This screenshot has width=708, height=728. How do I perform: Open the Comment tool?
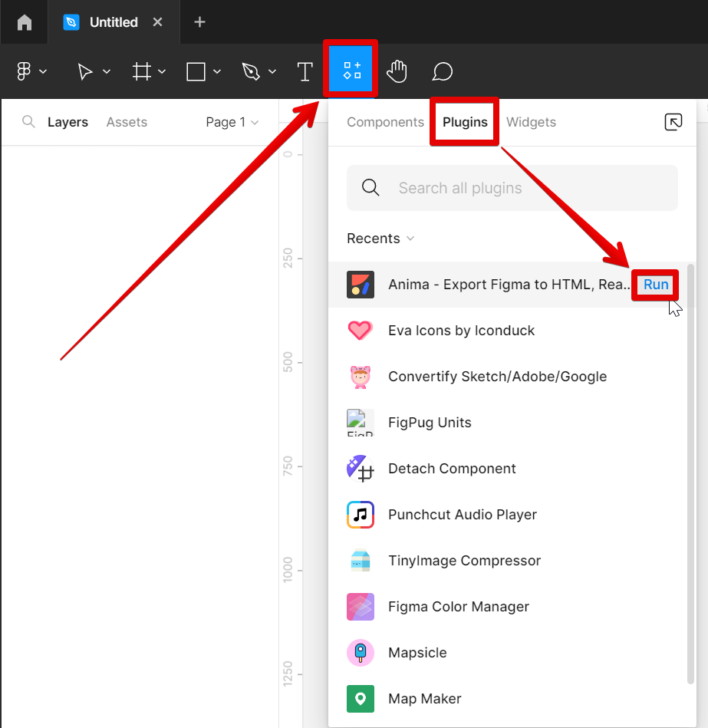coord(442,71)
